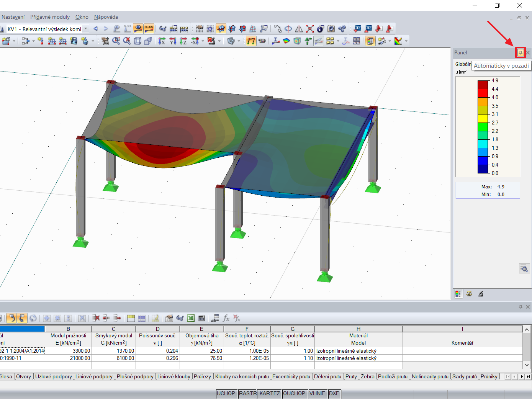Toggle show result values x.xx icon
The image size is (532, 399).
149,29
